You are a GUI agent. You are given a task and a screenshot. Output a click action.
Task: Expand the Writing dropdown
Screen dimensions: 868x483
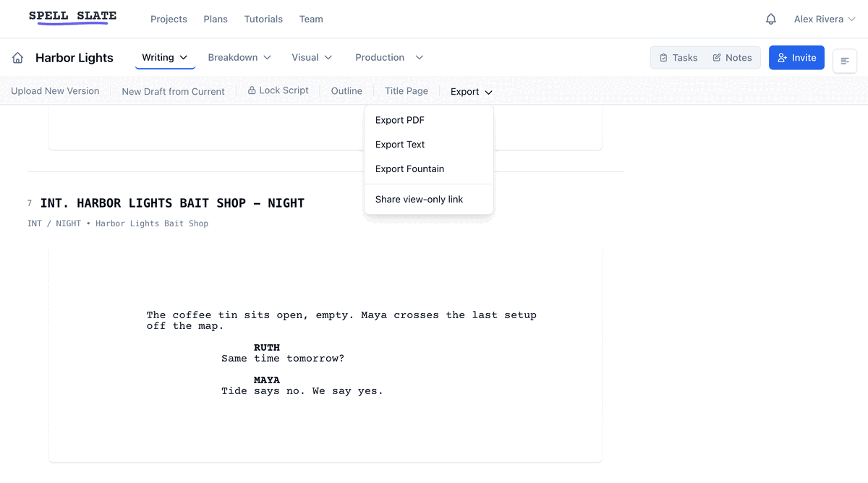coord(165,57)
